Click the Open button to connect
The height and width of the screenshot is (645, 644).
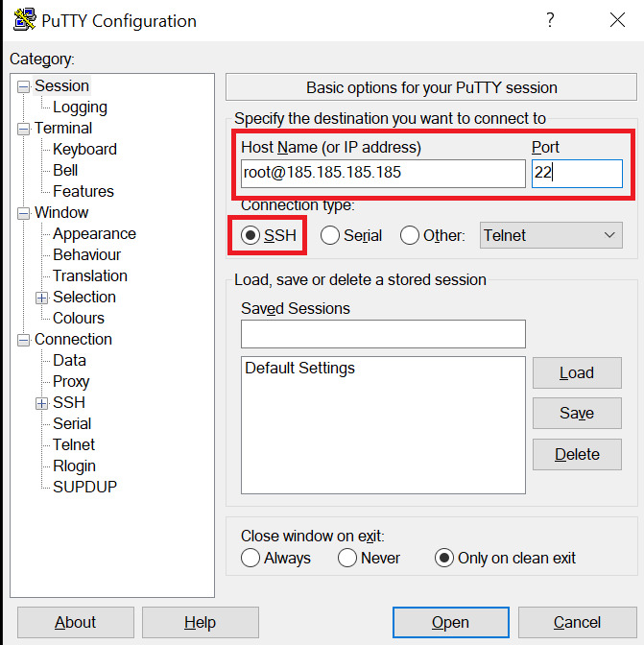coord(449,623)
